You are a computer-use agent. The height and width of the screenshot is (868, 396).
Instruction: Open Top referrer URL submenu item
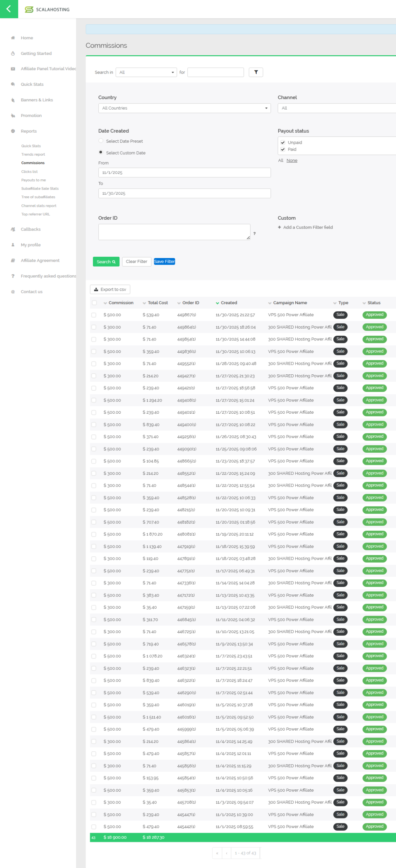(x=36, y=215)
